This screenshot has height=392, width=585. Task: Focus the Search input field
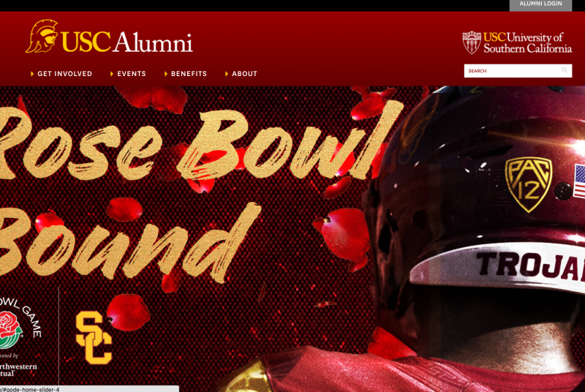click(x=518, y=70)
